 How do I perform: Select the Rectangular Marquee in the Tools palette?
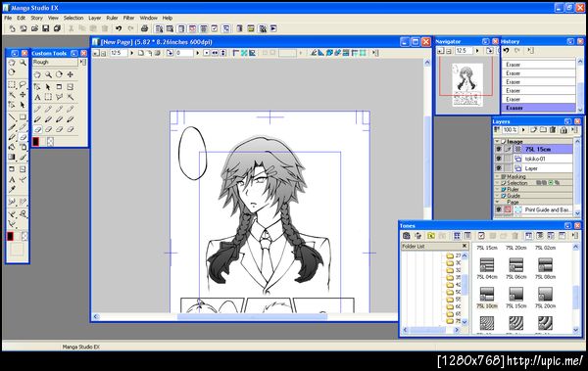click(12, 85)
